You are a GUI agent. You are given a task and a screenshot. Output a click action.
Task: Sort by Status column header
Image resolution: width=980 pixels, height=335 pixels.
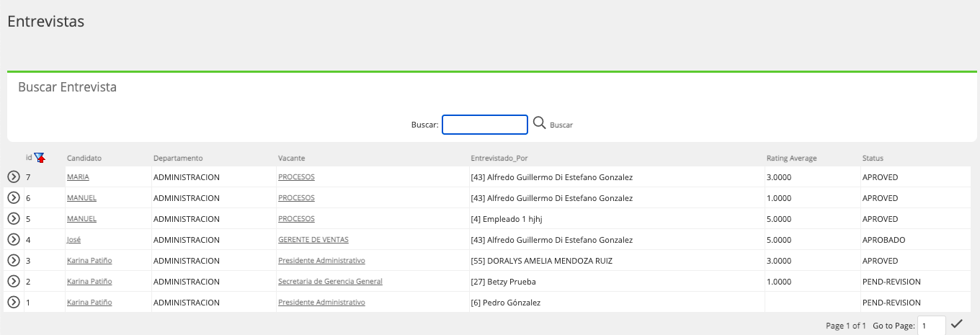(873, 158)
